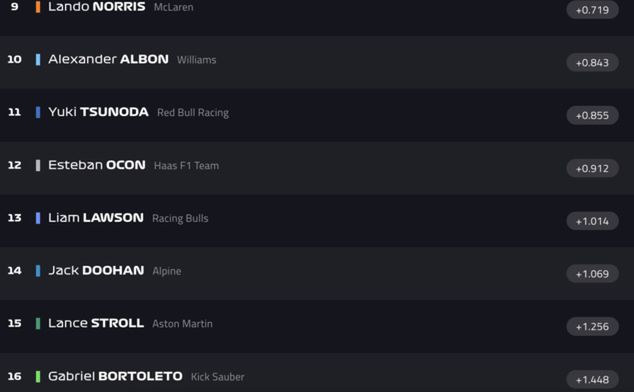Click Kick Sauber green color bar

coord(38,376)
